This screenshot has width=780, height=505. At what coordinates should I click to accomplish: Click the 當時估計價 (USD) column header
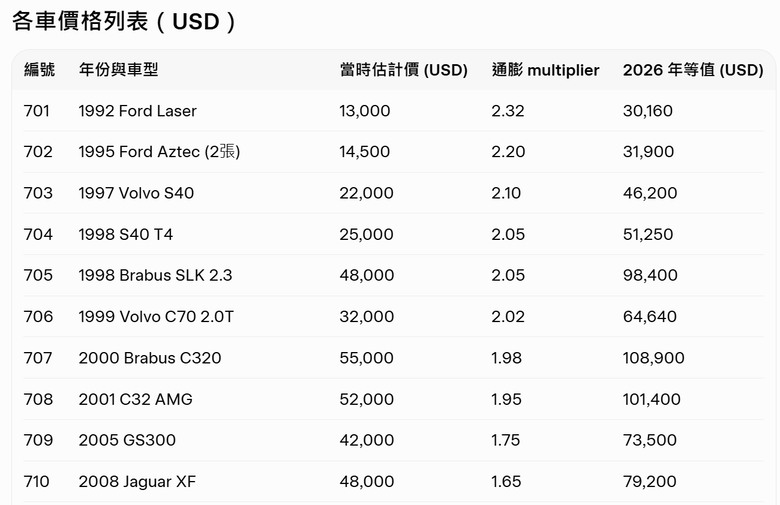403,70
